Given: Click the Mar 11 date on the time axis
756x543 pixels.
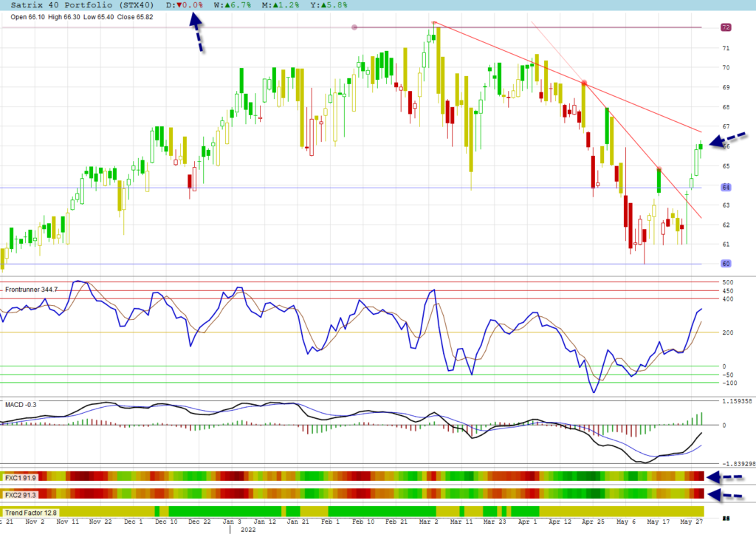Looking at the screenshot, I should tap(461, 522).
